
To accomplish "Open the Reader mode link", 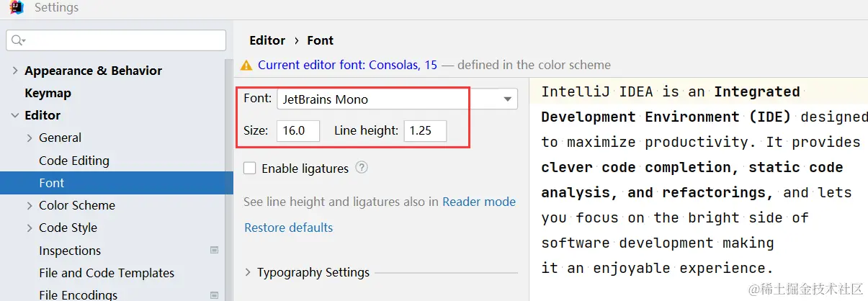I will 479,202.
